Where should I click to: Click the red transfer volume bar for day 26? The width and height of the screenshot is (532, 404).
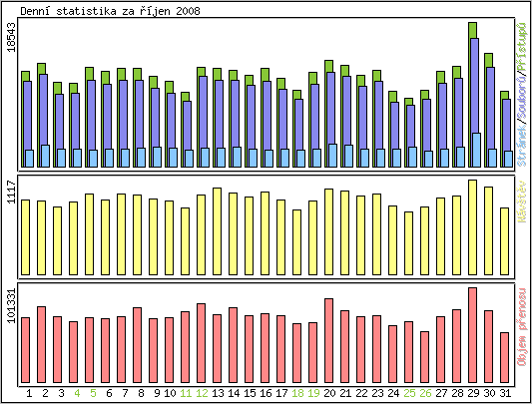[x=425, y=357]
